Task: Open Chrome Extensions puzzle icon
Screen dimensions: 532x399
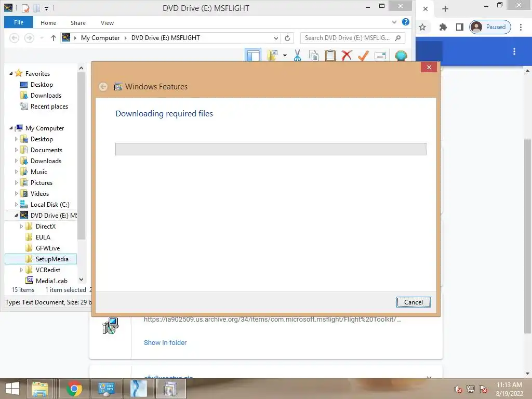Action: [443, 27]
